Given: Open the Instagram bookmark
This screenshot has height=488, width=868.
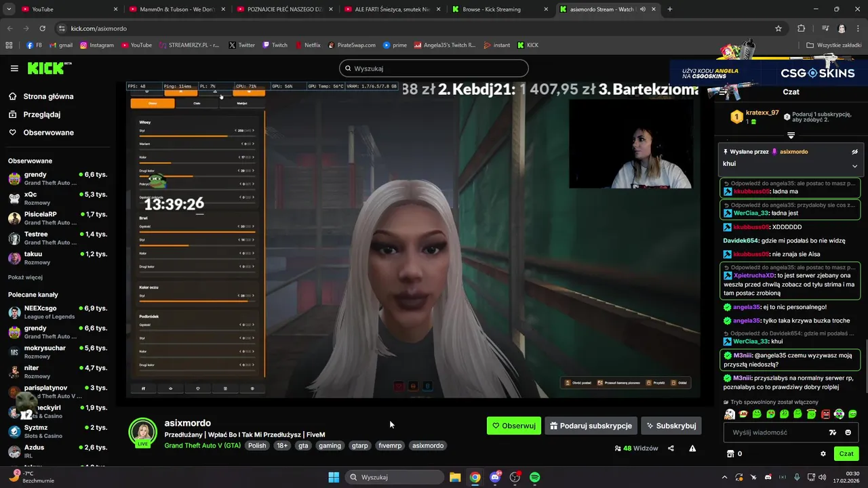Looking at the screenshot, I should click(x=97, y=45).
